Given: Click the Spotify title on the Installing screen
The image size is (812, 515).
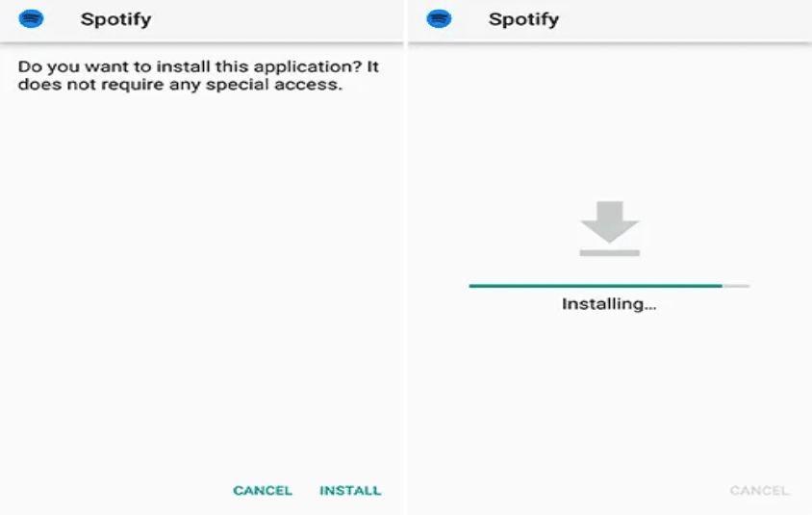Looking at the screenshot, I should click(x=523, y=19).
